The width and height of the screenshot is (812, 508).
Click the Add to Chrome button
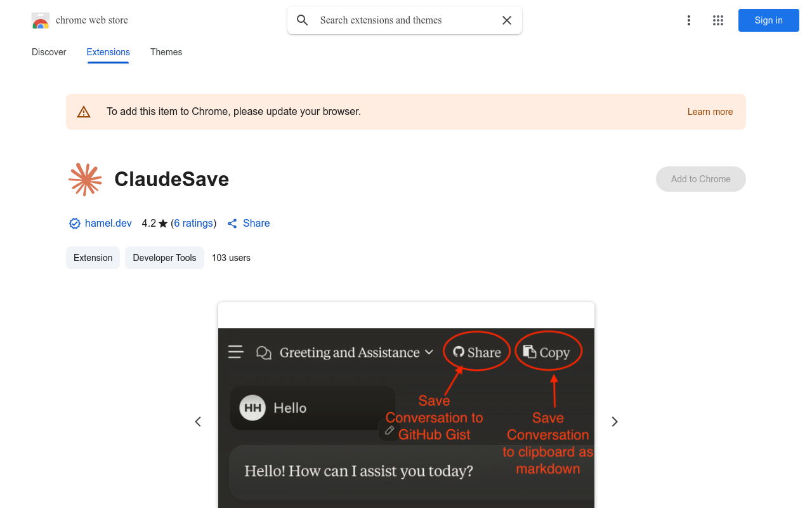701,179
